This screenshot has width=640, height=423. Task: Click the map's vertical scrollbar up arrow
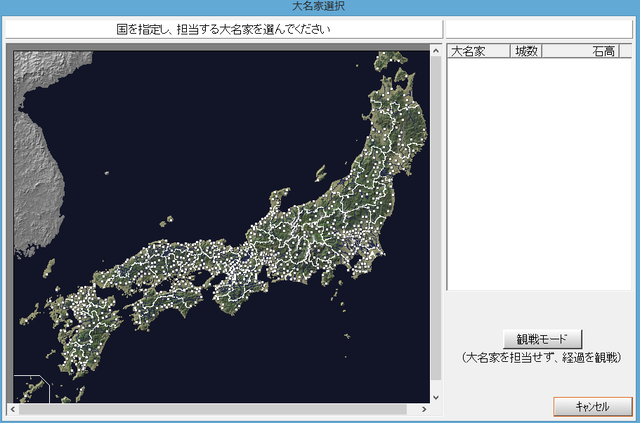point(436,51)
